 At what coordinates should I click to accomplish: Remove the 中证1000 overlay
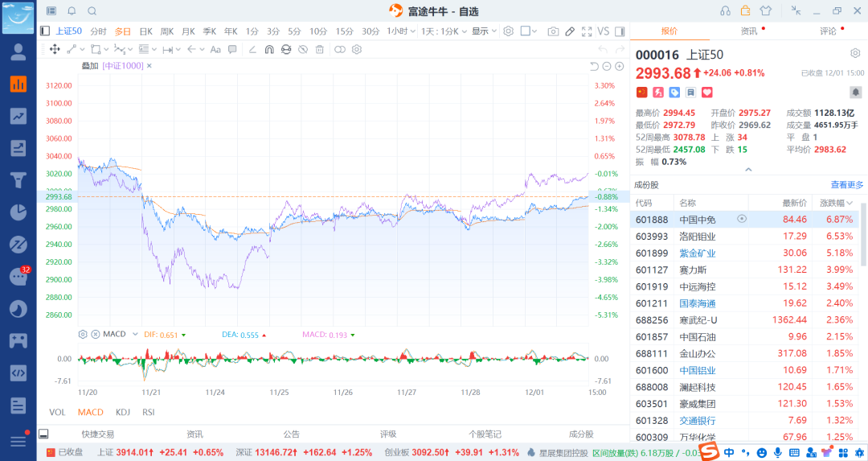[149, 66]
